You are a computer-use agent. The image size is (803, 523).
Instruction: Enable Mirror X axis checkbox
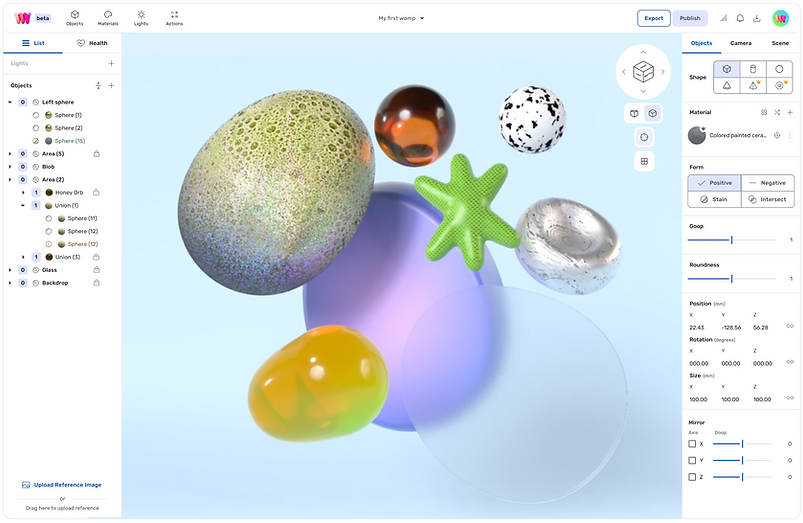click(x=692, y=444)
